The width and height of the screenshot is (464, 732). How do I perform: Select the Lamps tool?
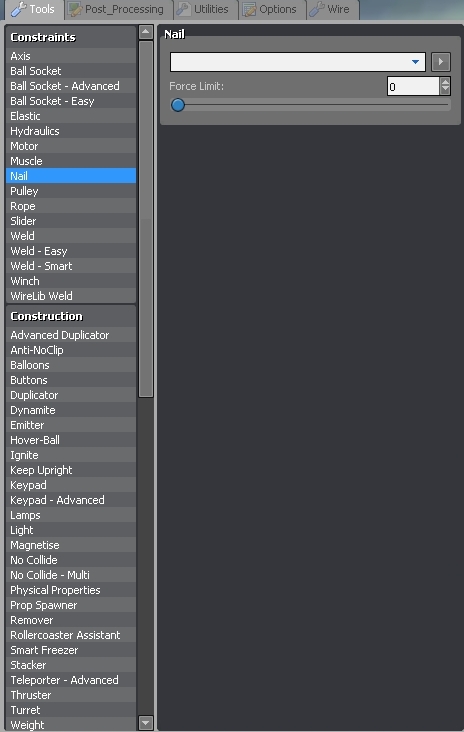pos(71,515)
